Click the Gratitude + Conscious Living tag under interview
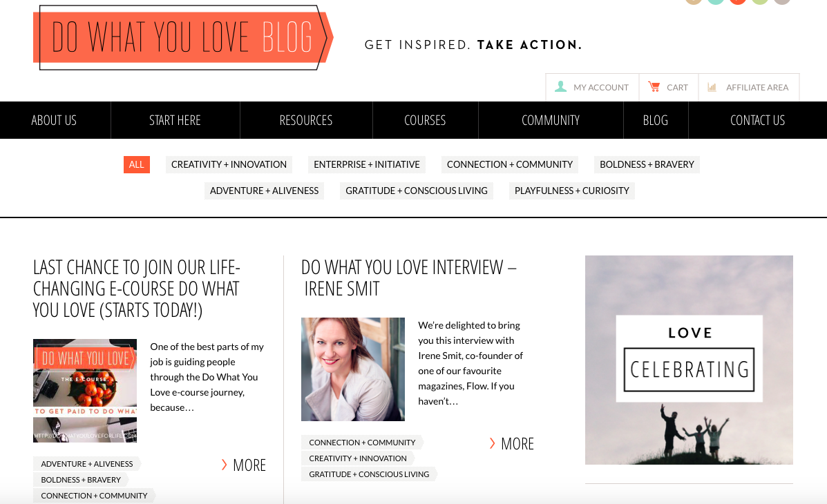This screenshot has width=827, height=504. (x=369, y=474)
